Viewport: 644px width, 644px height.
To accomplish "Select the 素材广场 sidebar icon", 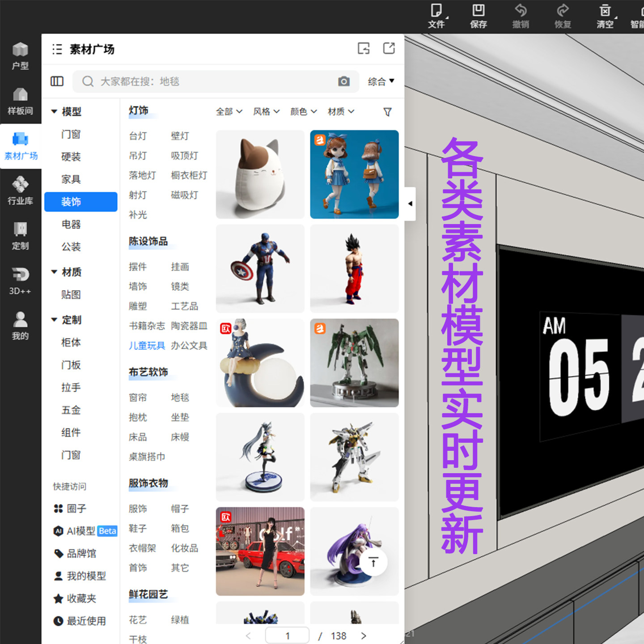I will point(21,146).
